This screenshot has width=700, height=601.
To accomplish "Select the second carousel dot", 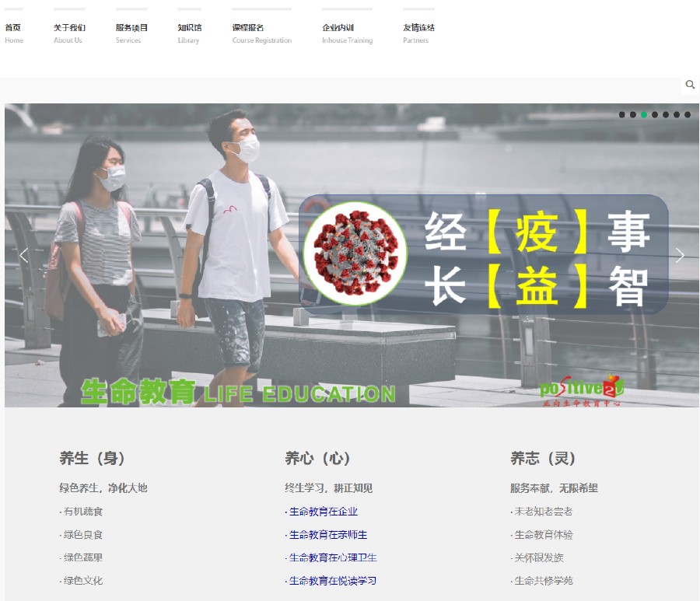I will click(633, 115).
